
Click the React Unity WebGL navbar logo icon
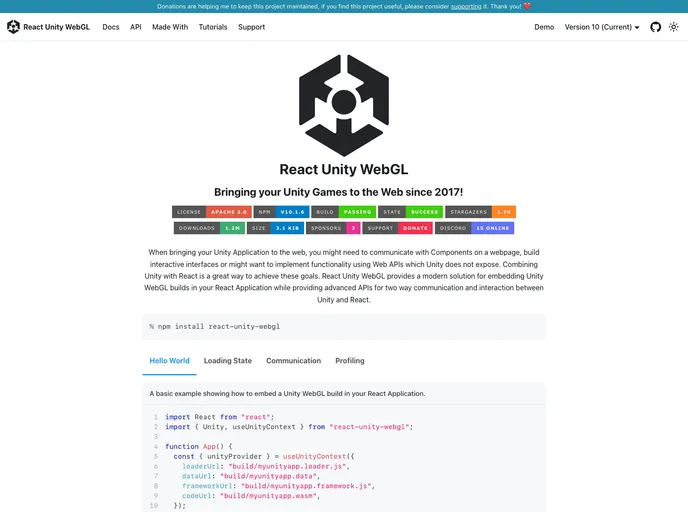(13, 27)
